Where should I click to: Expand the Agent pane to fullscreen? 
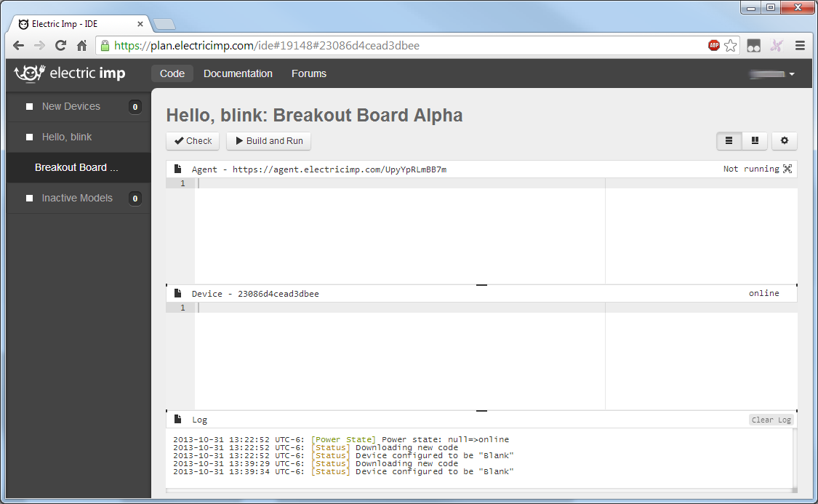(x=787, y=169)
